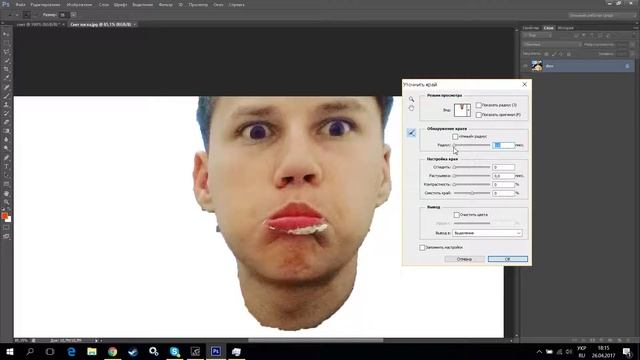The width and height of the screenshot is (640, 360).
Task: Click the Сместить край slider
Action: [x=472, y=193]
